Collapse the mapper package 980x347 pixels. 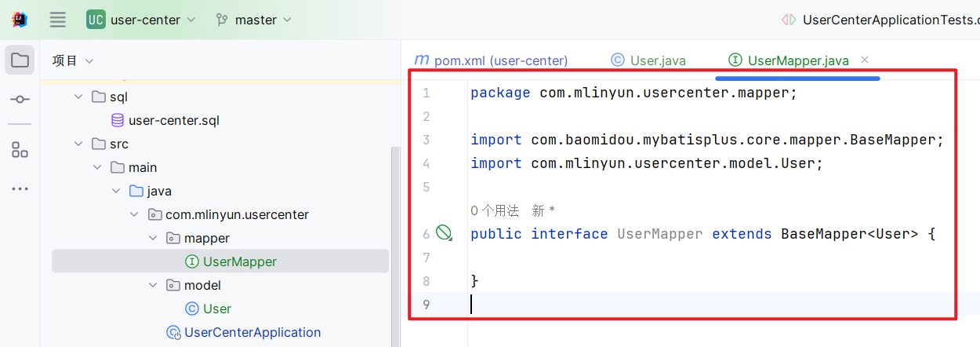tap(152, 238)
